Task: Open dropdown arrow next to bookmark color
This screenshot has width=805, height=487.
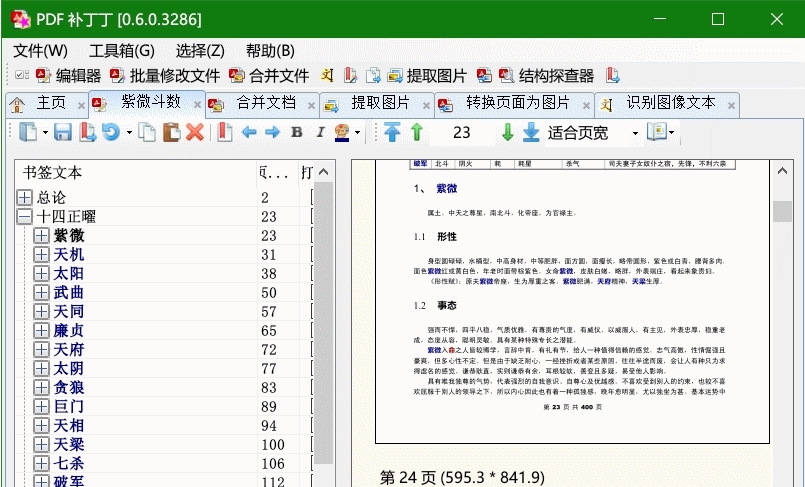Action: (x=357, y=133)
